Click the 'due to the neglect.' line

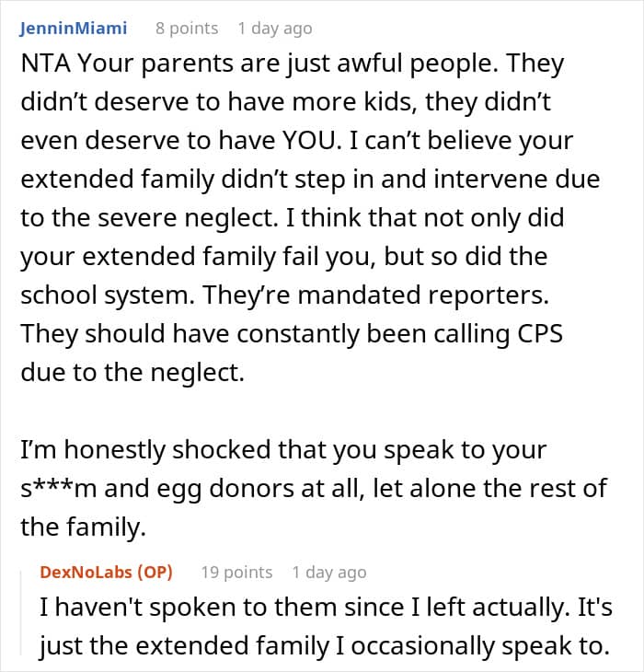tap(132, 372)
